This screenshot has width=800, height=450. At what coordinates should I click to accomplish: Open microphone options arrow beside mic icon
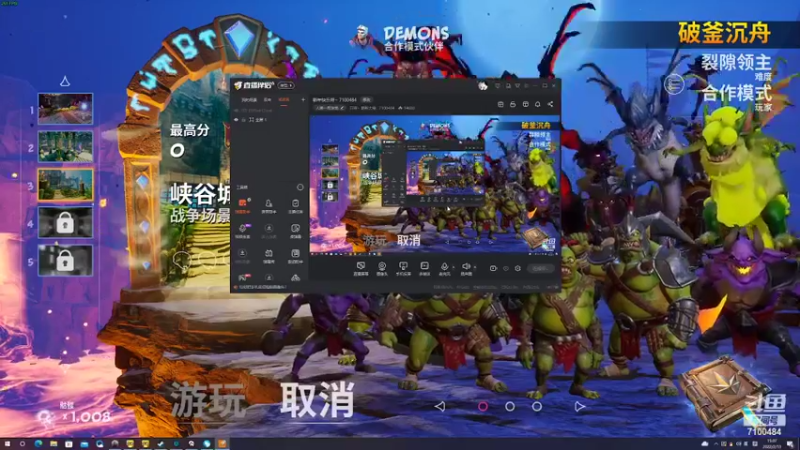click(x=453, y=267)
